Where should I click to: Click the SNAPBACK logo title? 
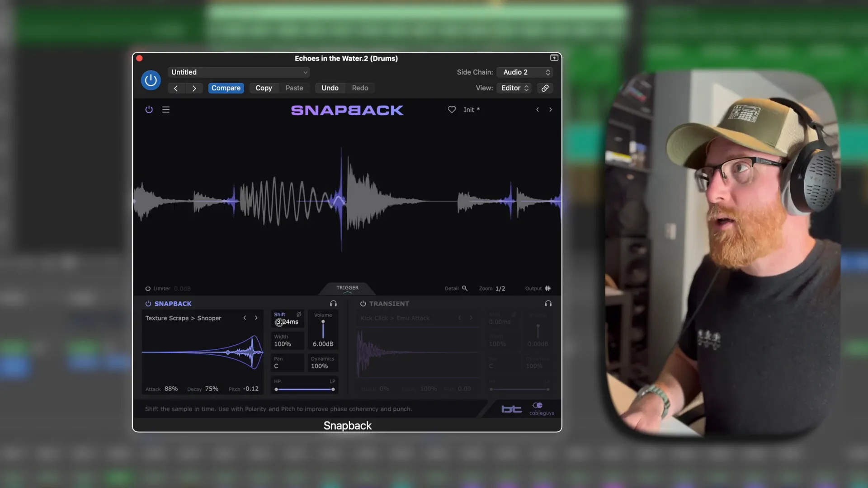click(x=347, y=110)
